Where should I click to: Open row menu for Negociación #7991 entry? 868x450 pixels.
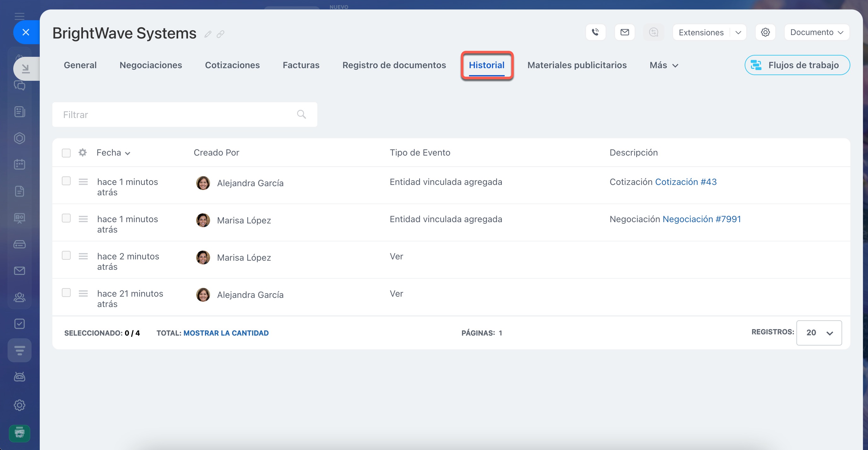click(x=83, y=219)
